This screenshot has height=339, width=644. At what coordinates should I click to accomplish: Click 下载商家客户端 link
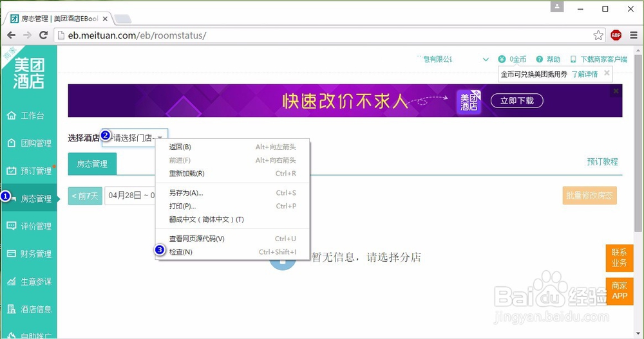tap(599, 60)
